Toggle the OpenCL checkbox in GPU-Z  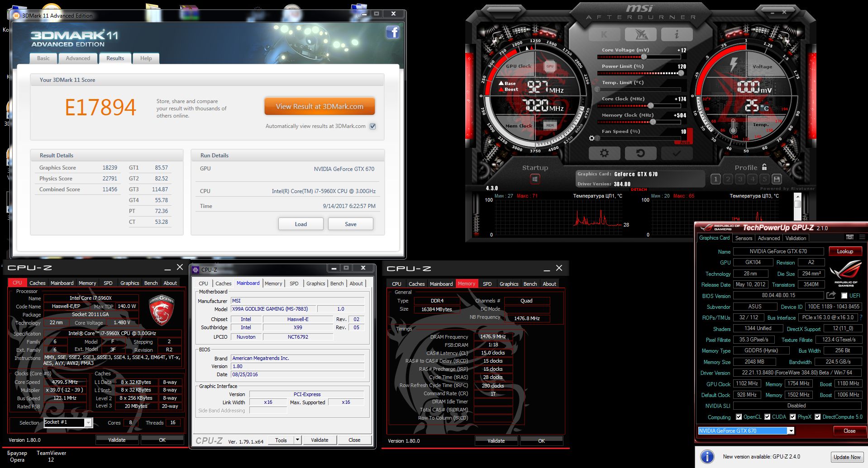pyautogui.click(x=739, y=417)
